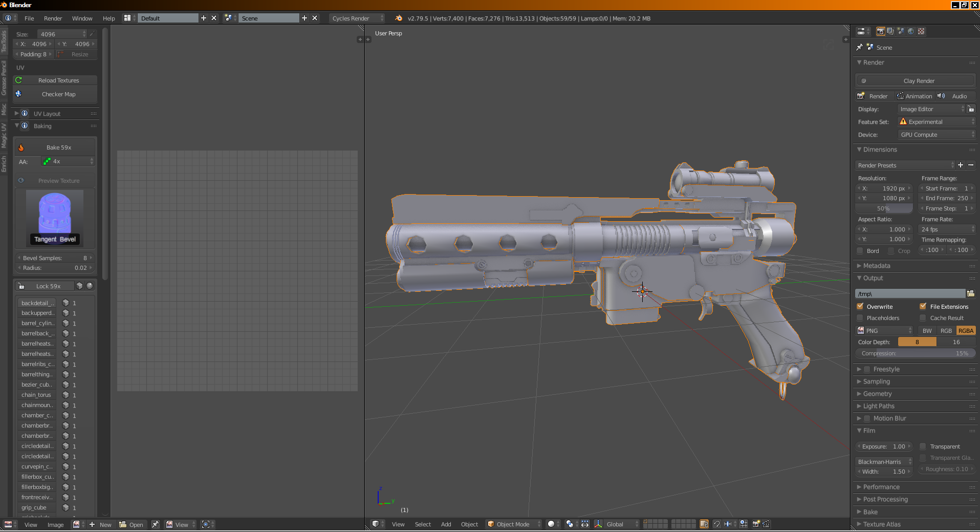The image size is (980, 532).
Task: Expand the Performance panel
Action: click(881, 487)
